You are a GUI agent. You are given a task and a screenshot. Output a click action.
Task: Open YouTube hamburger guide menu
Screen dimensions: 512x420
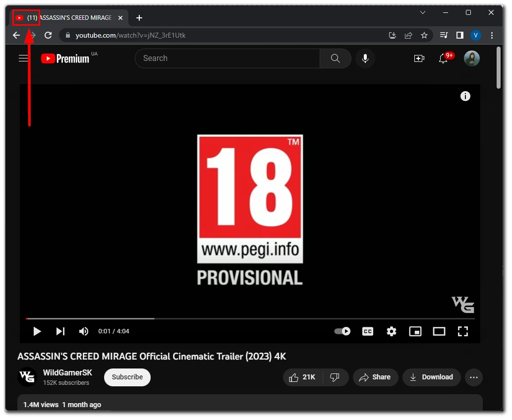point(23,58)
